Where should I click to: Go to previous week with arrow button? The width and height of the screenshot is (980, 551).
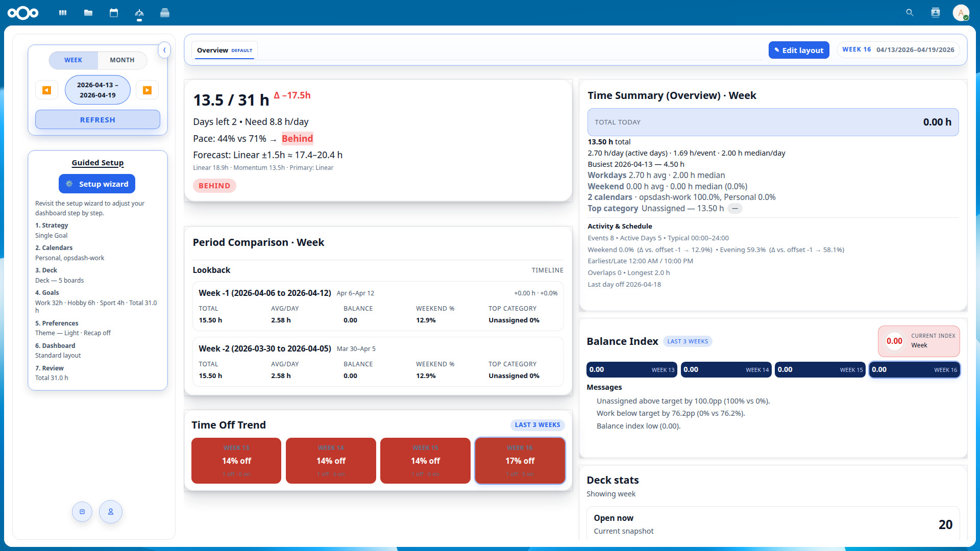[46, 90]
